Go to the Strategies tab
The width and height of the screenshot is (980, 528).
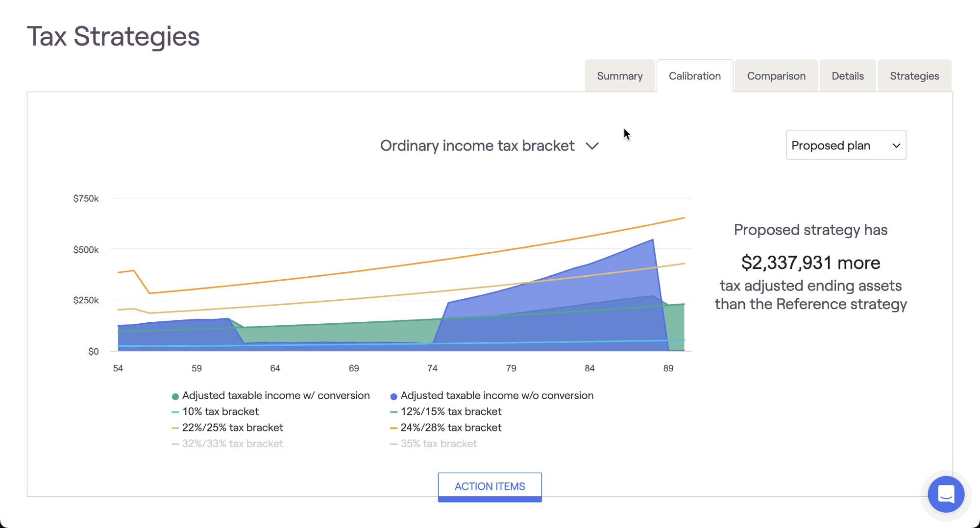914,76
